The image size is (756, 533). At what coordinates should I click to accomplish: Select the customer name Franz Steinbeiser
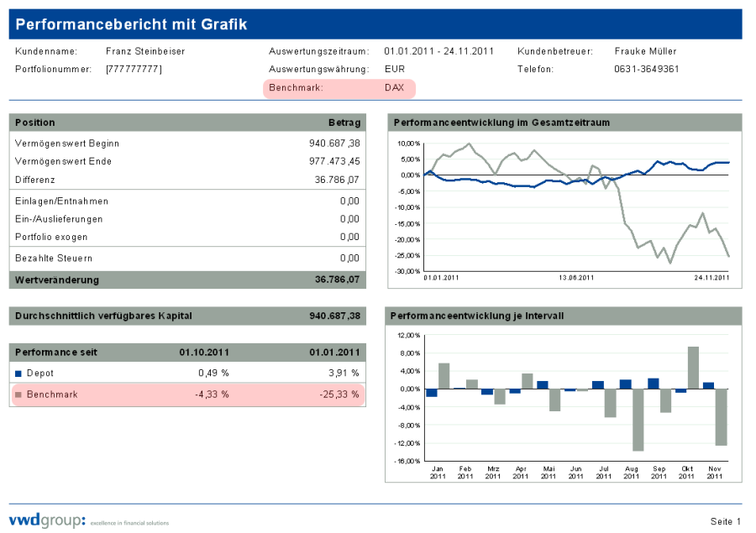[145, 51]
